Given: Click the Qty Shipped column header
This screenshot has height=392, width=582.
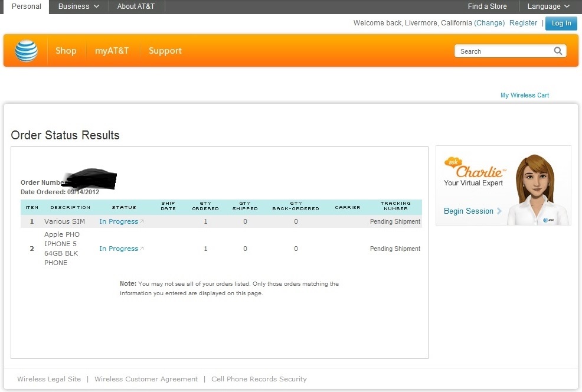Looking at the screenshot, I should 245,206.
